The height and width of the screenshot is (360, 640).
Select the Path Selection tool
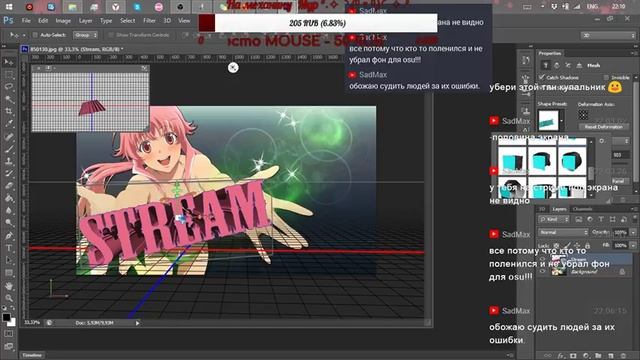pos(8,260)
